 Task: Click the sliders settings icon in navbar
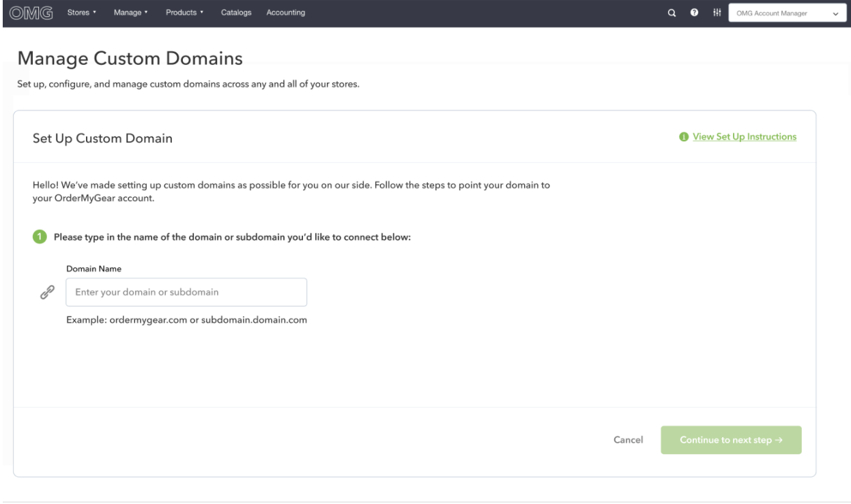711,13
